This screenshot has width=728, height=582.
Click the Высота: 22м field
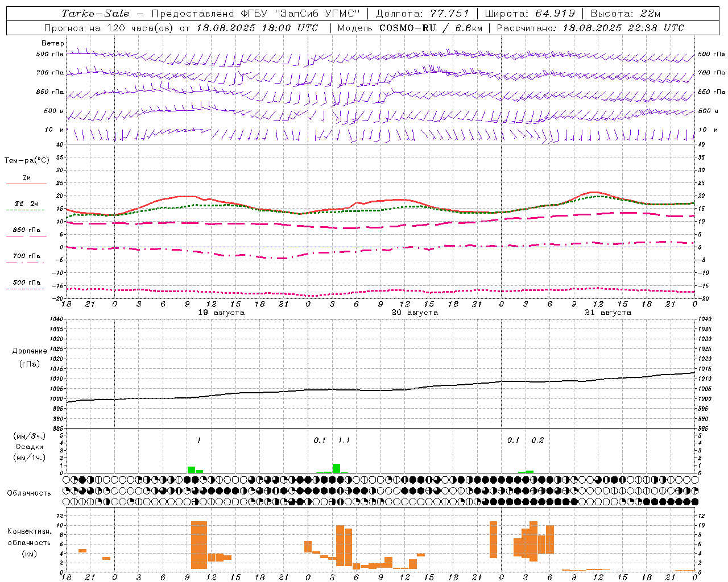point(626,14)
